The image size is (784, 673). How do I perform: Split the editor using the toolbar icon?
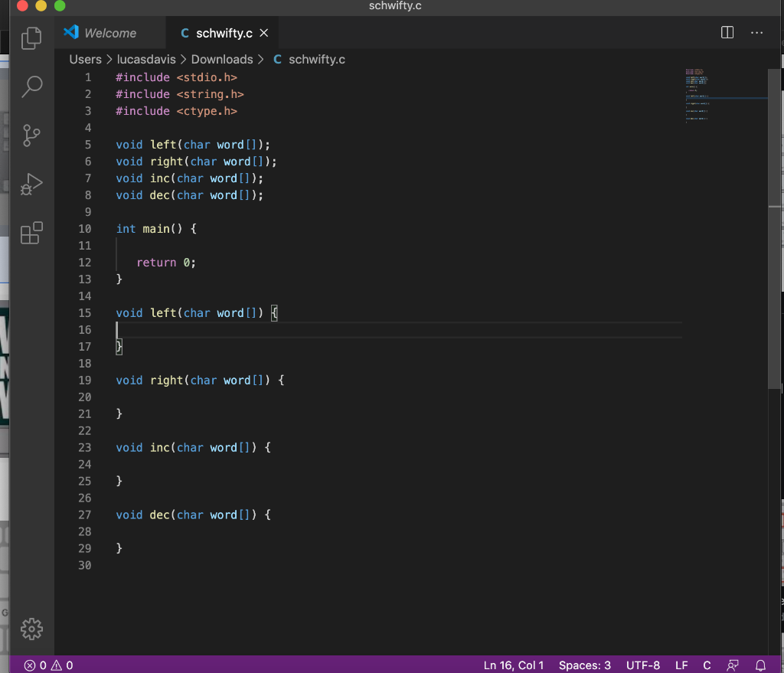(x=726, y=33)
